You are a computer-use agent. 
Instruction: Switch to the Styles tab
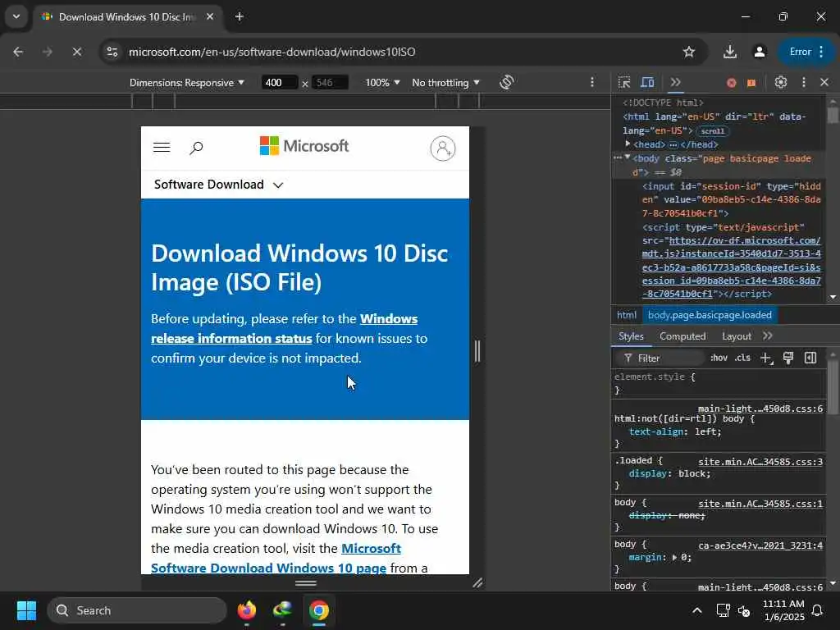[x=631, y=336]
